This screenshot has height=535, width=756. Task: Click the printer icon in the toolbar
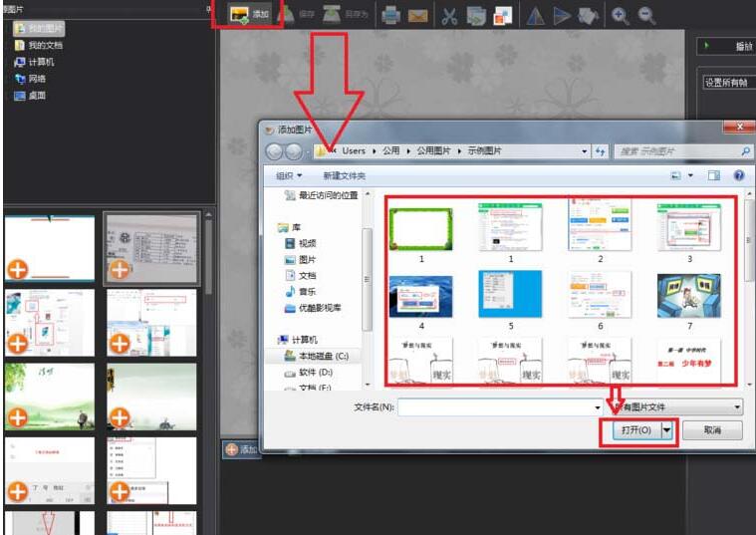390,16
